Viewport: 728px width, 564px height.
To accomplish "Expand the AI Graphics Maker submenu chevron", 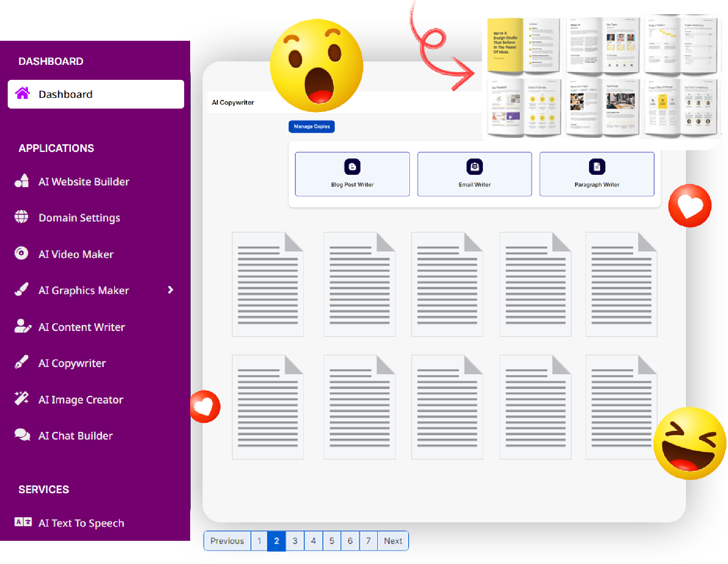I will click(170, 290).
